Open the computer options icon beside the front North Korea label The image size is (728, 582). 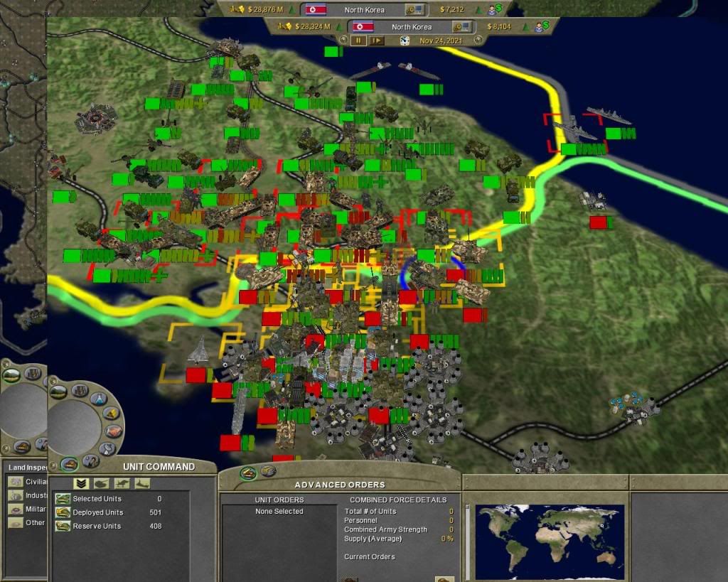462,26
